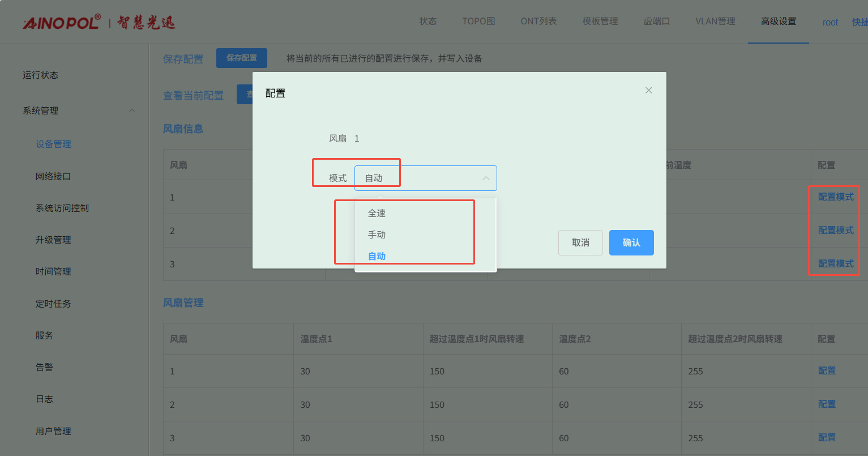This screenshot has height=456, width=868.
Task: Open the 模式 dropdown arrow
Action: click(485, 178)
